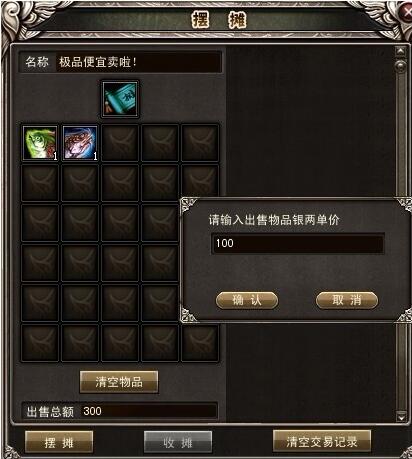Cancel price entry with 取消 button
412x459 pixels.
click(x=347, y=300)
